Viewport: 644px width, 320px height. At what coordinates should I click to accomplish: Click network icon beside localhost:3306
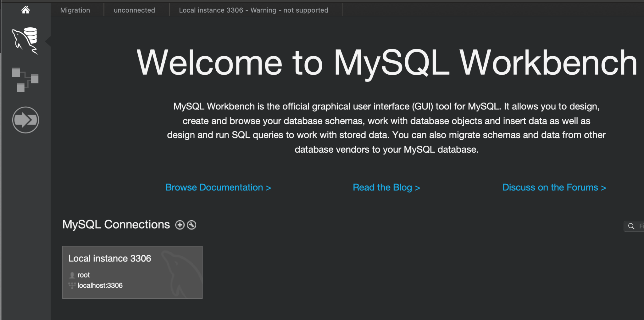[x=72, y=285]
